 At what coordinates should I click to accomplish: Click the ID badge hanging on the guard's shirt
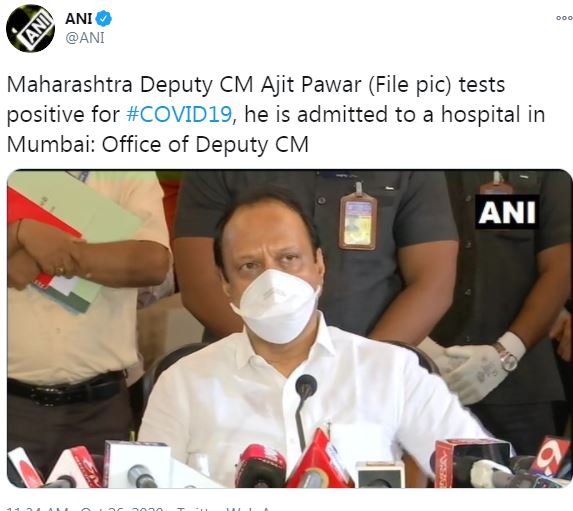tap(357, 220)
